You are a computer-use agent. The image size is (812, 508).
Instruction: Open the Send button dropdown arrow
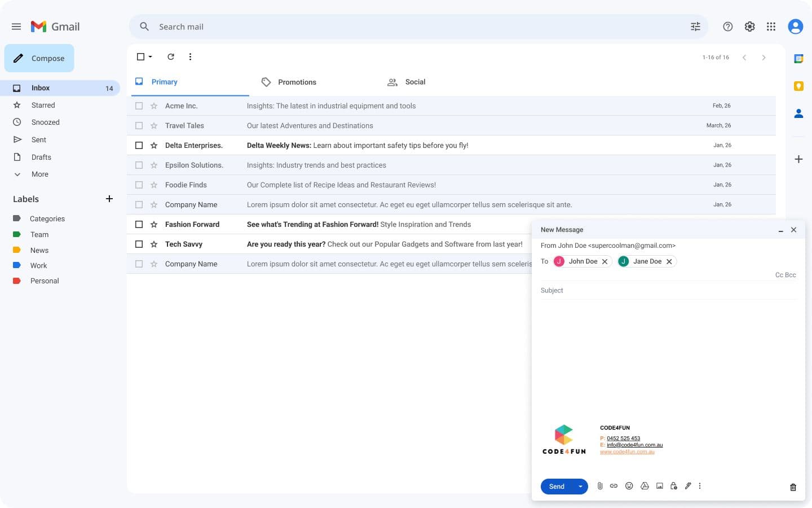(x=579, y=486)
